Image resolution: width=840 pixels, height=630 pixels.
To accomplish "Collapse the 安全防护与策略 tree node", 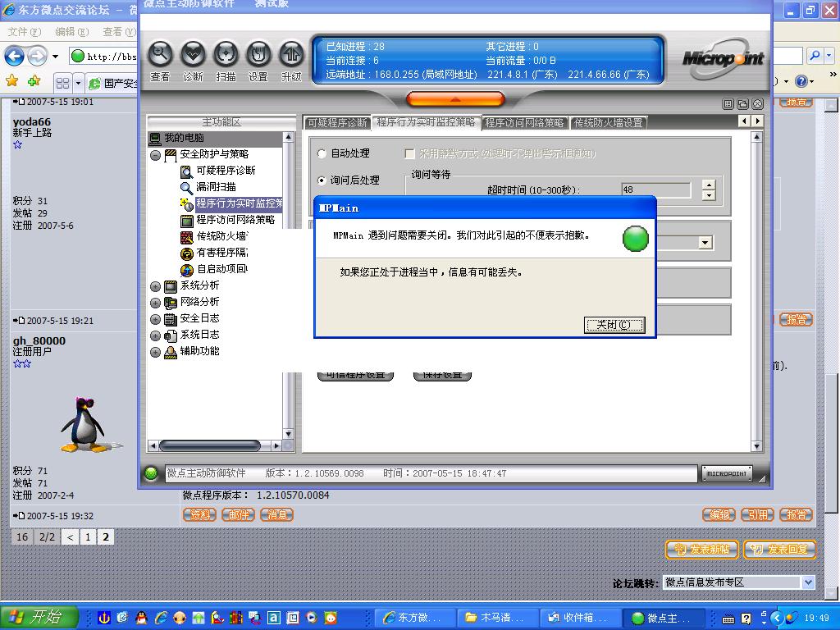I will (155, 155).
